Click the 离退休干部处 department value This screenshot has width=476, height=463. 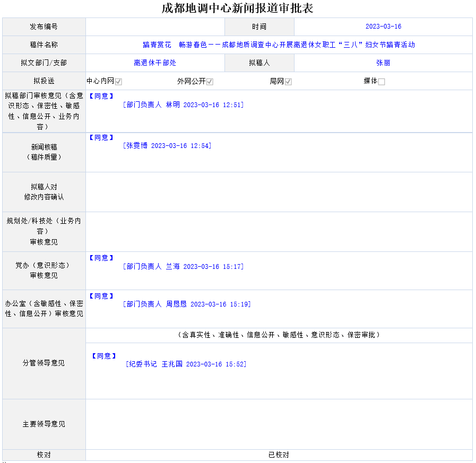click(155, 63)
